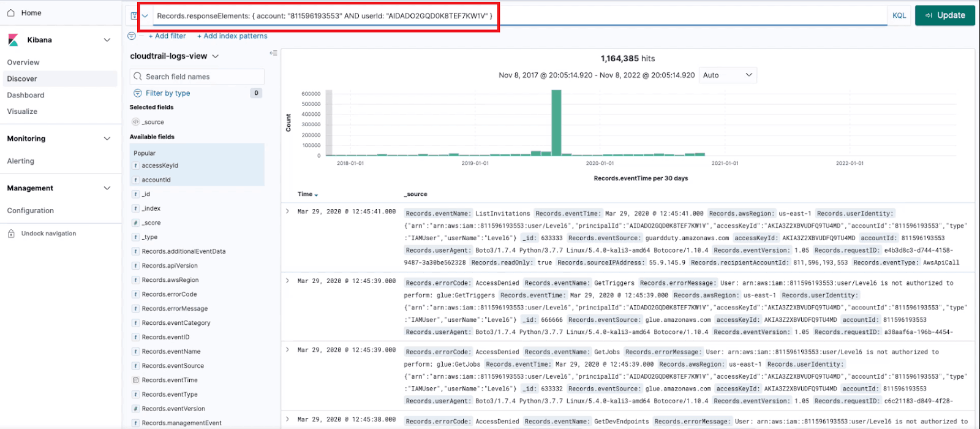Click the Records.eventTime calendar type icon
Image resolution: width=980 pixels, height=429 pixels.
tap(135, 380)
